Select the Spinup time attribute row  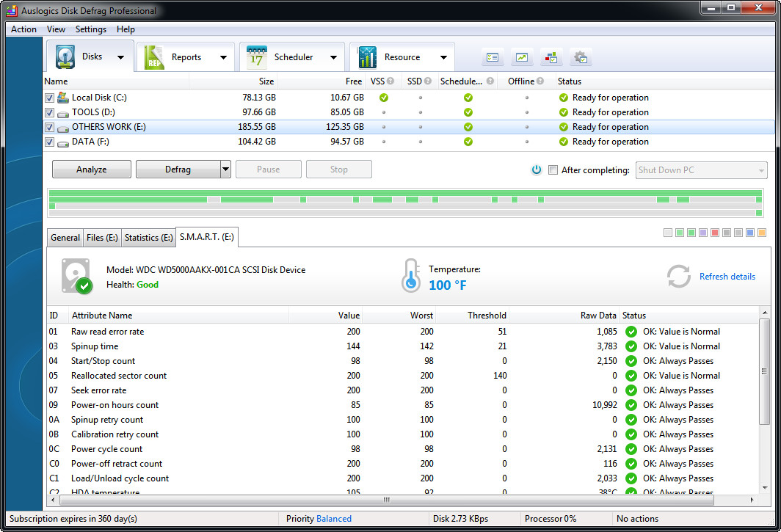click(404, 346)
